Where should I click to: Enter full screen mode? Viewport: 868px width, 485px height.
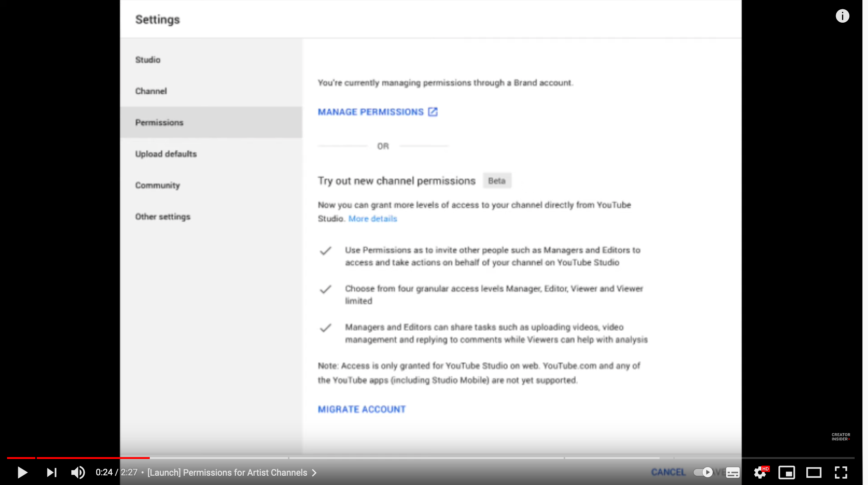tap(841, 472)
